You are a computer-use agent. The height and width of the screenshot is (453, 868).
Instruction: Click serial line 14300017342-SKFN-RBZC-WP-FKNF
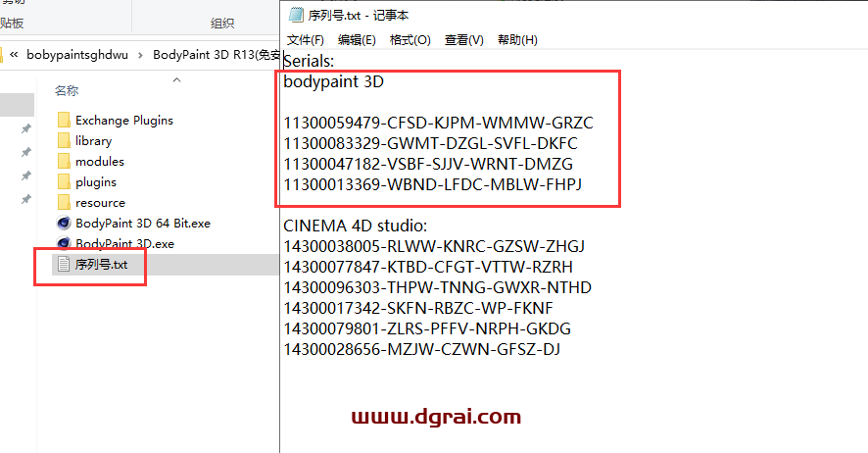click(x=418, y=308)
